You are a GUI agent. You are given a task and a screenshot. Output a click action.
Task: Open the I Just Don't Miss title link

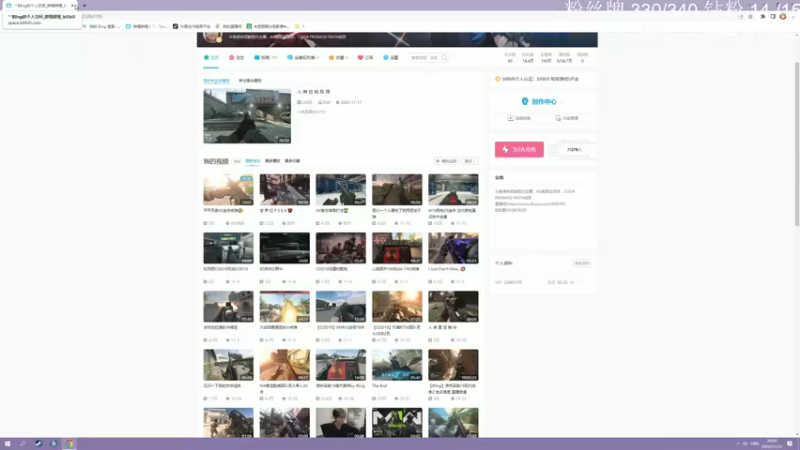coord(446,269)
